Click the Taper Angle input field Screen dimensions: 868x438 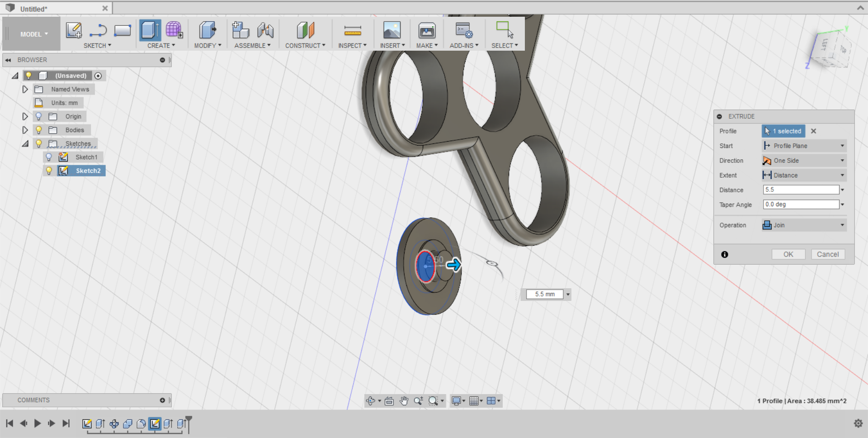801,205
